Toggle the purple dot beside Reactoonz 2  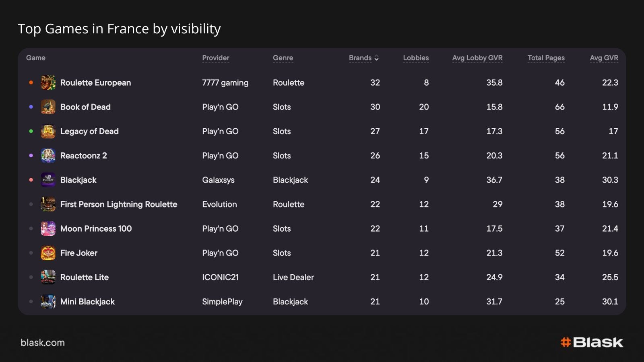31,156
